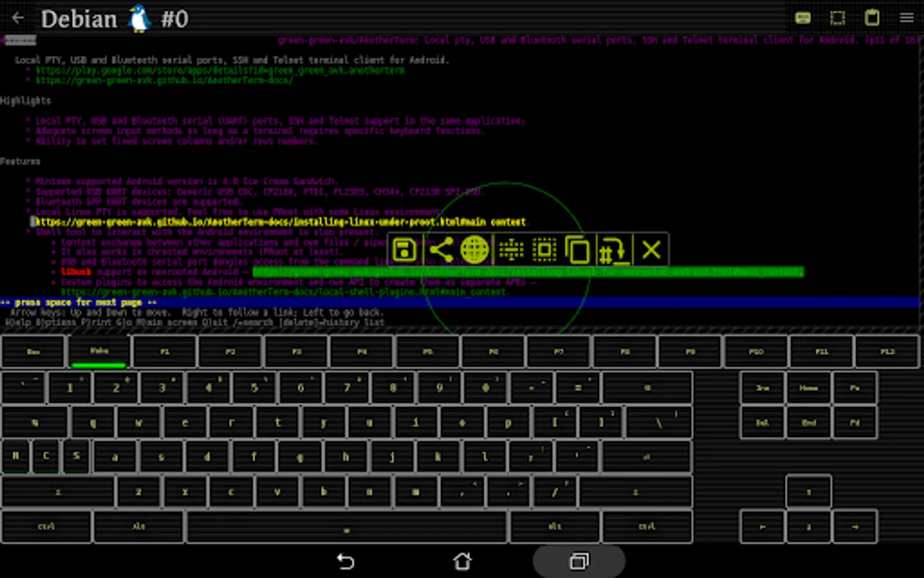Tap the right arrow key
924x578 pixels.
tap(855, 527)
